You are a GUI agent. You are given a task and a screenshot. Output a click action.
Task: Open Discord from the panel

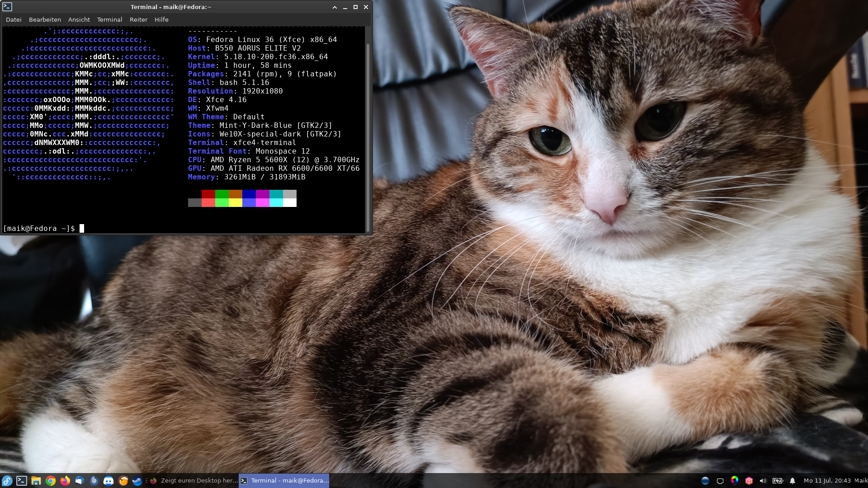[x=108, y=481]
